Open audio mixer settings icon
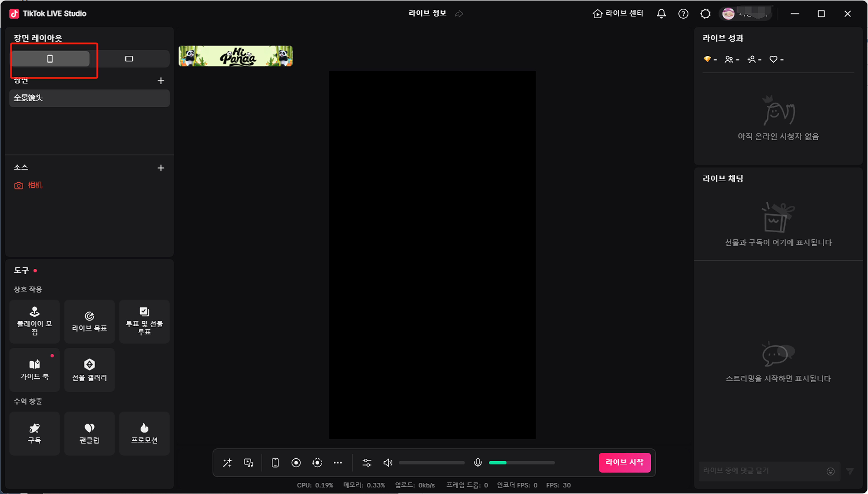 pyautogui.click(x=367, y=463)
